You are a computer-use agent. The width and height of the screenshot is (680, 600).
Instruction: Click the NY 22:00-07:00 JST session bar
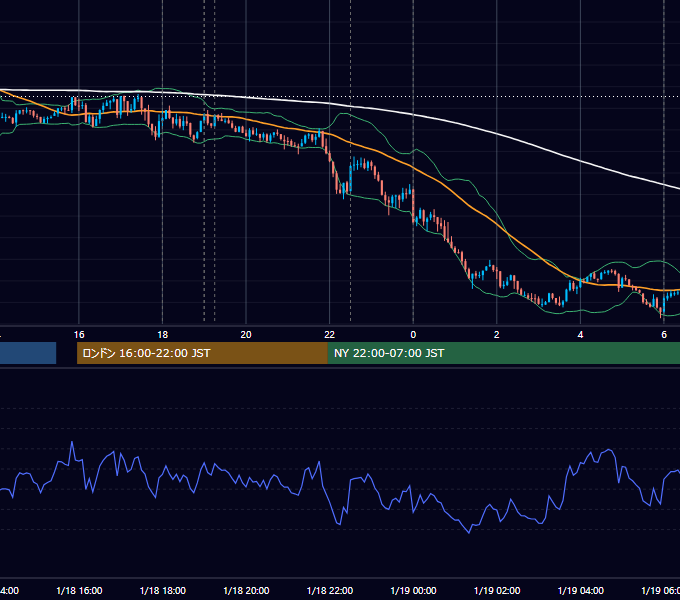(x=503, y=353)
